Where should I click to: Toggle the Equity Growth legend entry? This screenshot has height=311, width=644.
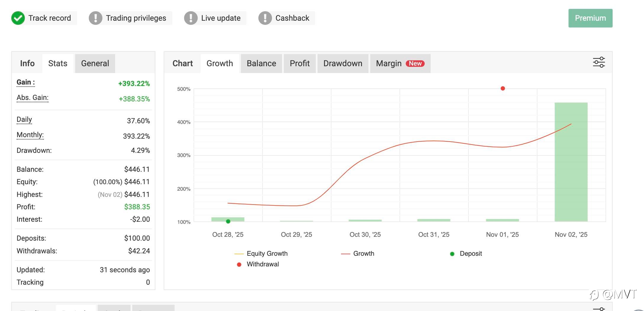click(261, 254)
